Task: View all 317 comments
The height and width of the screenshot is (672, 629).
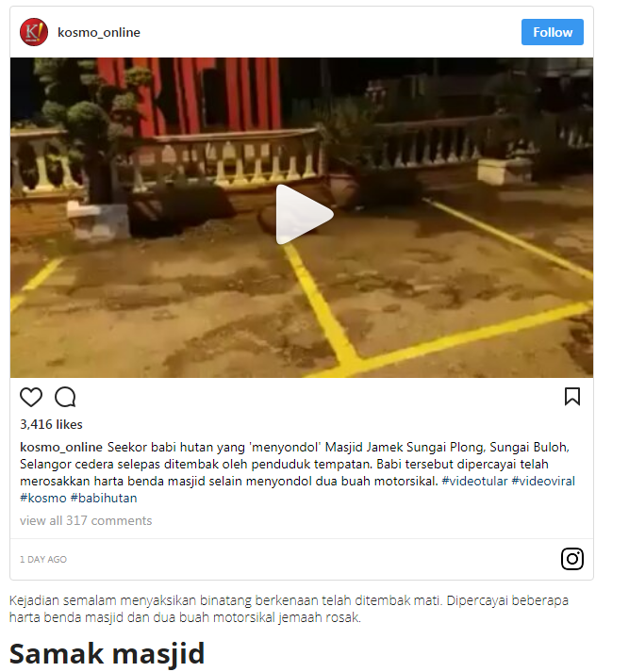Action: click(x=86, y=520)
